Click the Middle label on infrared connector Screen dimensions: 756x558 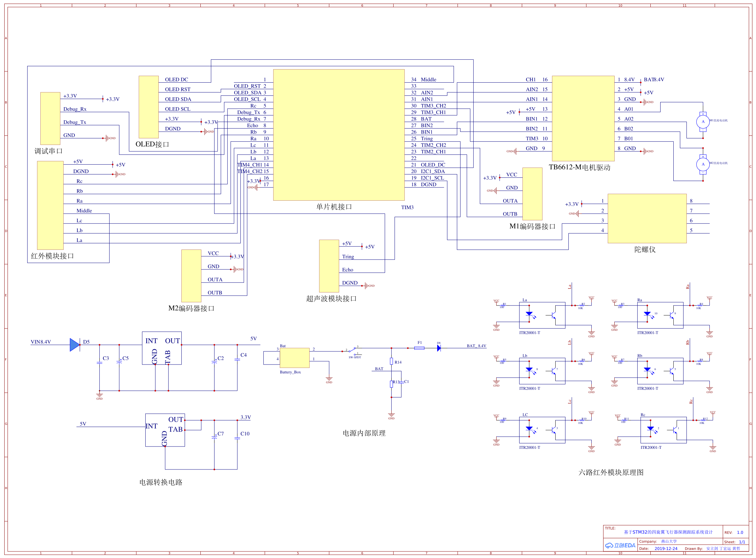[x=84, y=210]
